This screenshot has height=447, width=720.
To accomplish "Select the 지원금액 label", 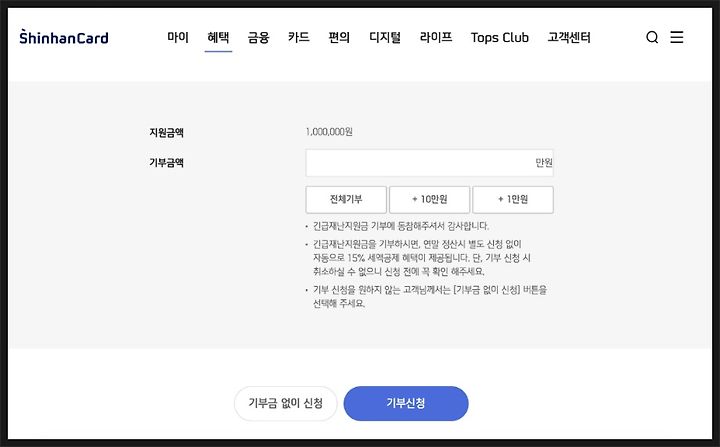I will tap(166, 133).
